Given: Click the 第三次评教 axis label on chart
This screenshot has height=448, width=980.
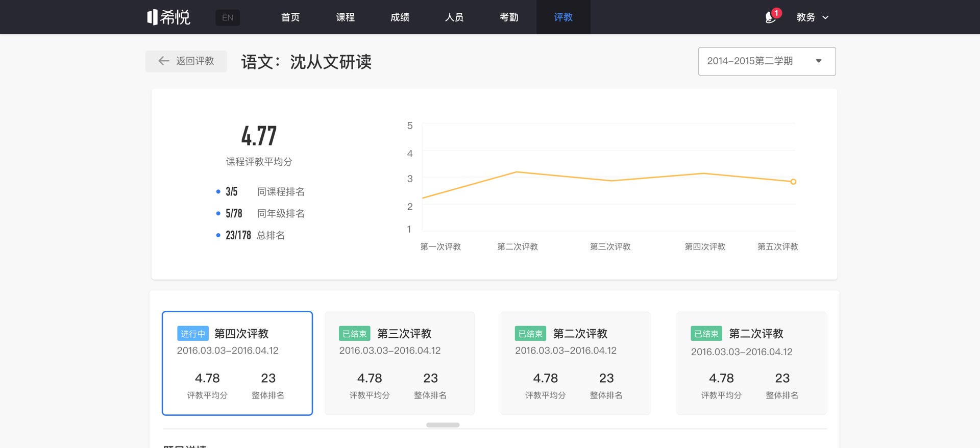Looking at the screenshot, I should click(x=610, y=247).
